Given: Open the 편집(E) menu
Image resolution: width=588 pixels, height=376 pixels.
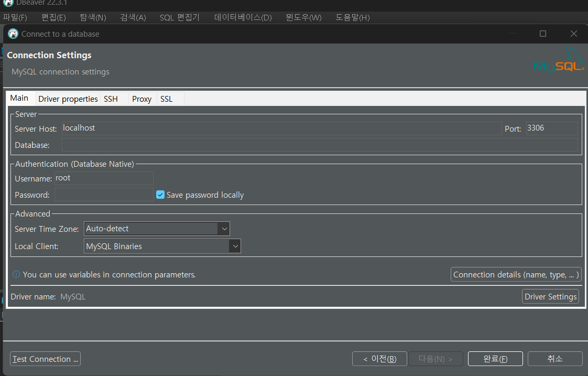Looking at the screenshot, I should (x=53, y=17).
